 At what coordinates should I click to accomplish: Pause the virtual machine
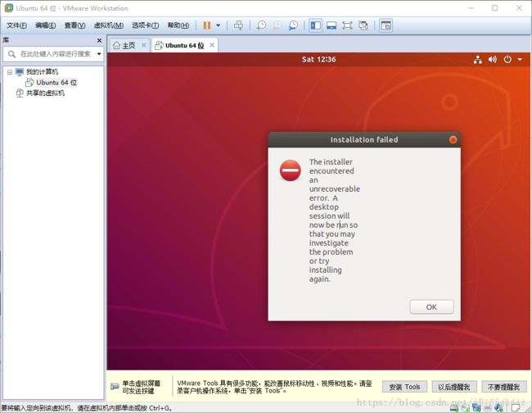click(x=206, y=25)
